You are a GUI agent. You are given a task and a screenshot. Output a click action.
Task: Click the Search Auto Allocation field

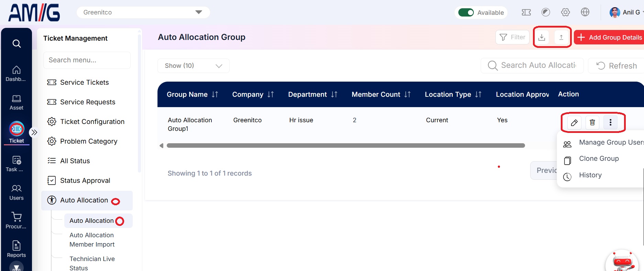pos(532,65)
